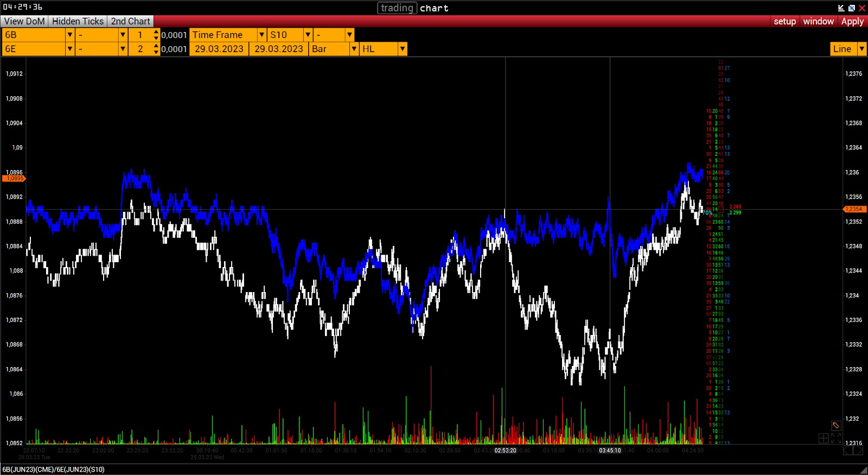The height and width of the screenshot is (475, 868).
Task: Open the window menu
Action: tap(818, 21)
